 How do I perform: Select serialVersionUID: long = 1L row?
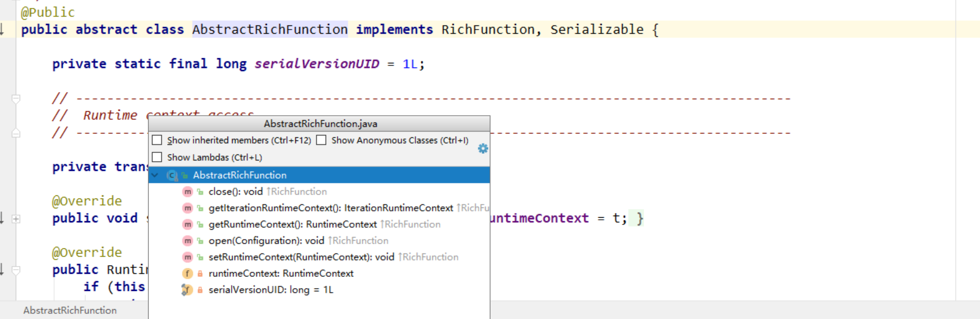coord(319,290)
